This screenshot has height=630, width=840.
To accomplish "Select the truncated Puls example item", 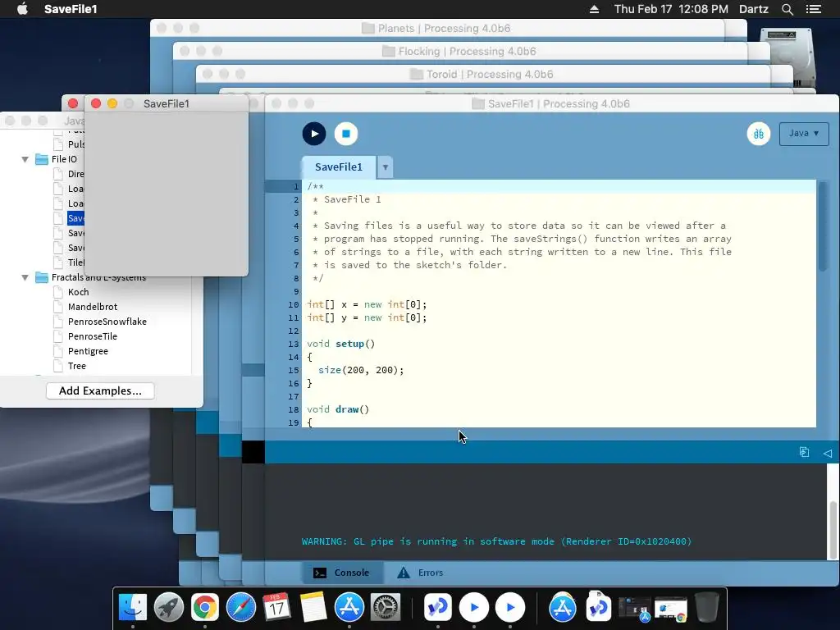I will 75,144.
